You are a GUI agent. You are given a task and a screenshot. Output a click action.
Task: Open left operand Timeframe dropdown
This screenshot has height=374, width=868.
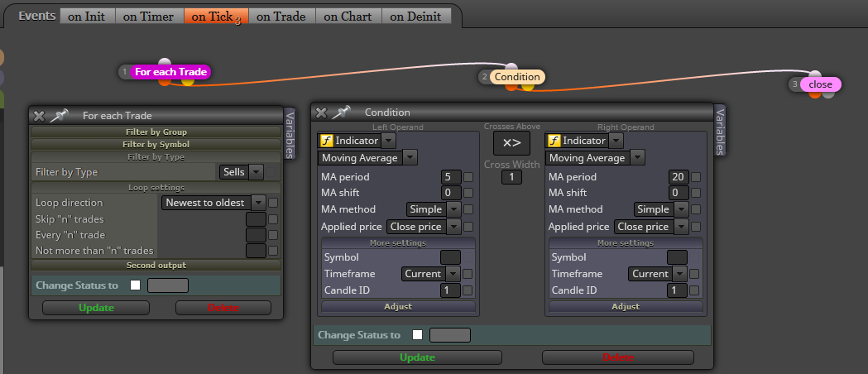point(430,274)
